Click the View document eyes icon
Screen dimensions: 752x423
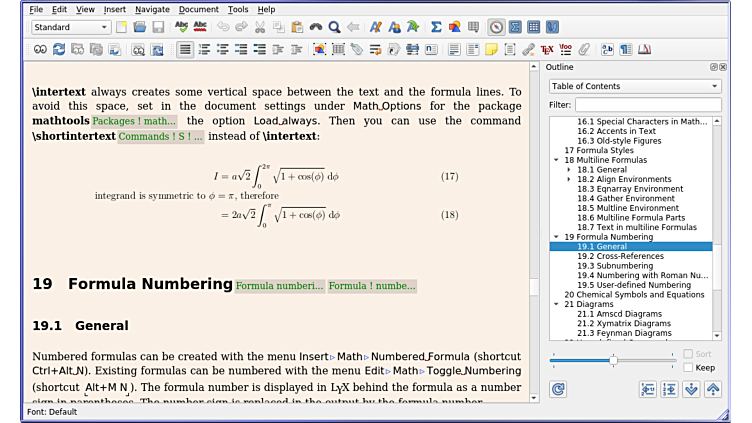(x=40, y=48)
